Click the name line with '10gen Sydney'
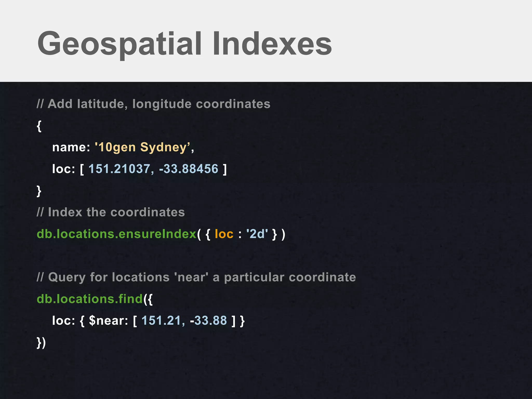The image size is (532, 399). 123,147
